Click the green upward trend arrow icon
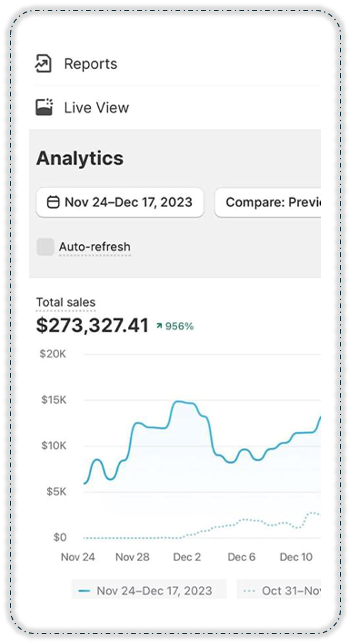Screen dimensions: 351x644 point(159,327)
